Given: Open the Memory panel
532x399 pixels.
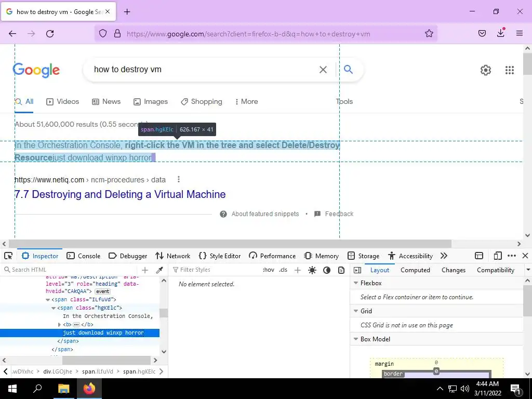Looking at the screenshot, I should [321, 256].
